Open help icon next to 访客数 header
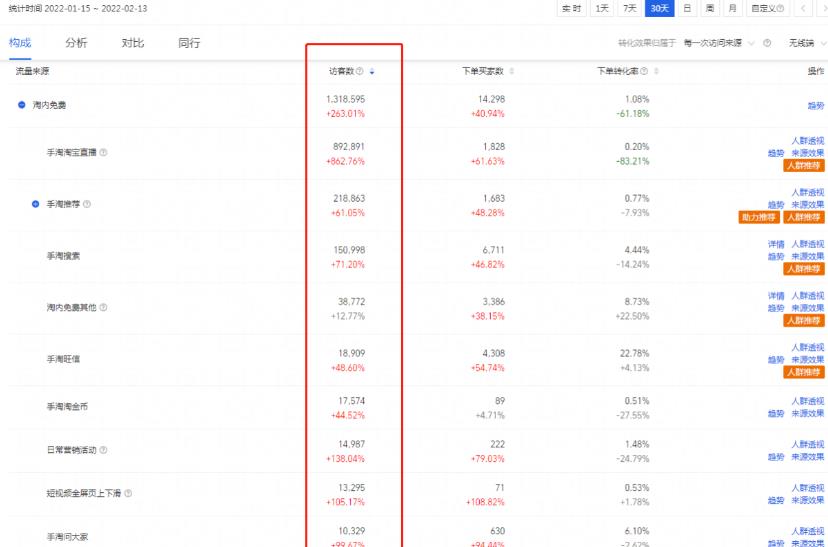The height and width of the screenshot is (547, 828). (360, 71)
